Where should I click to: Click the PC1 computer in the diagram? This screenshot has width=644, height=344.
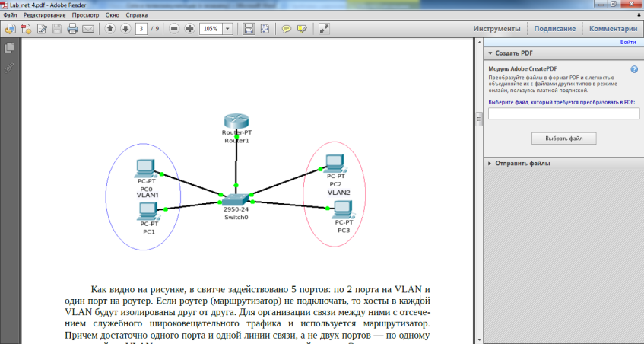click(x=147, y=212)
